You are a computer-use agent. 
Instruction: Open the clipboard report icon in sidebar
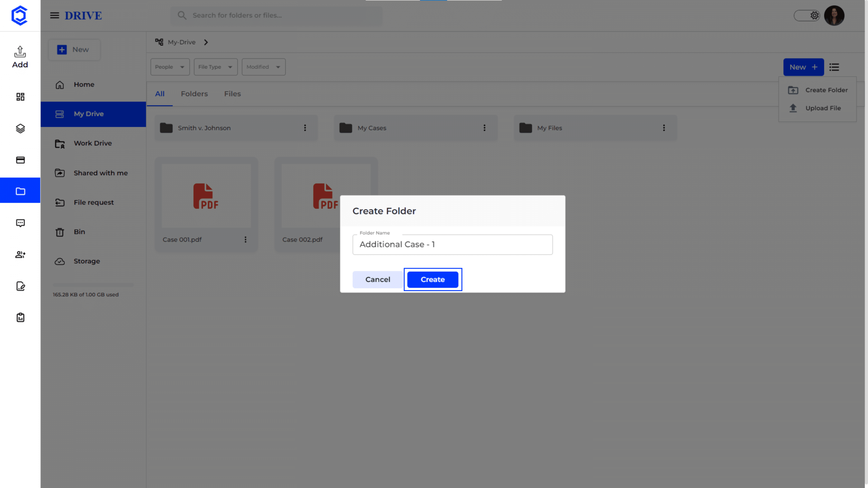pyautogui.click(x=20, y=318)
